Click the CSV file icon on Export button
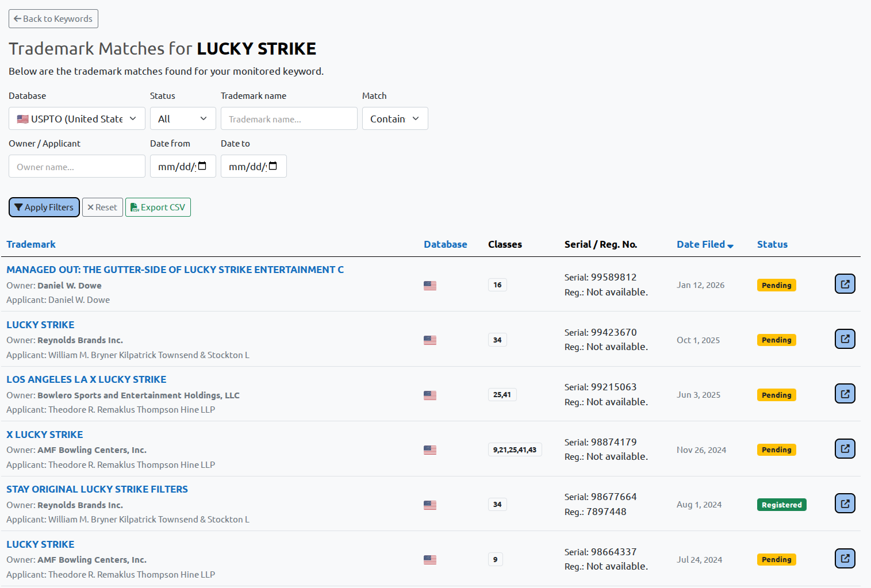Screen dimensions: 871x588 (x=135, y=207)
